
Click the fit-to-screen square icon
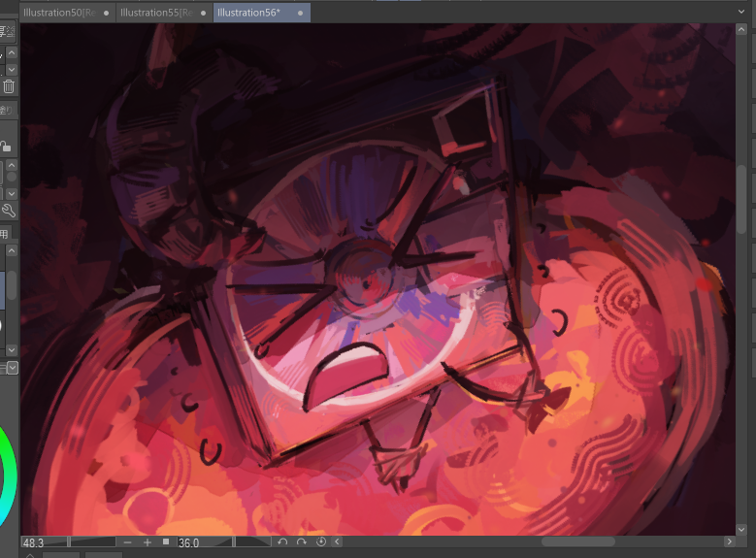pyautogui.click(x=166, y=542)
